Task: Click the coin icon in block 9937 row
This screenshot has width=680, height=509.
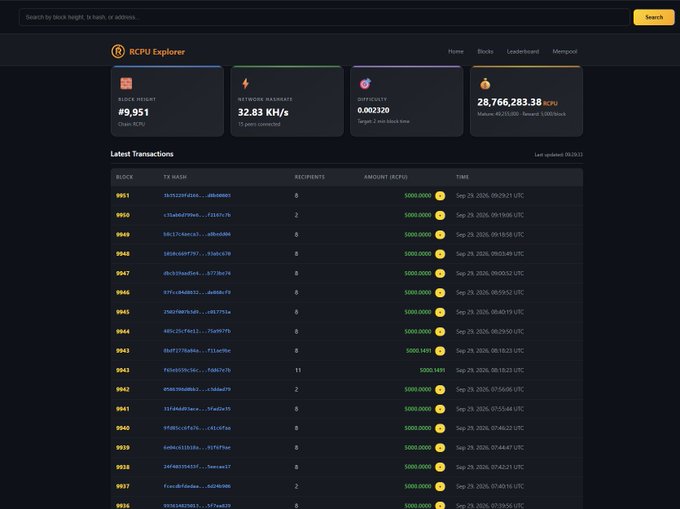Action: click(x=440, y=486)
